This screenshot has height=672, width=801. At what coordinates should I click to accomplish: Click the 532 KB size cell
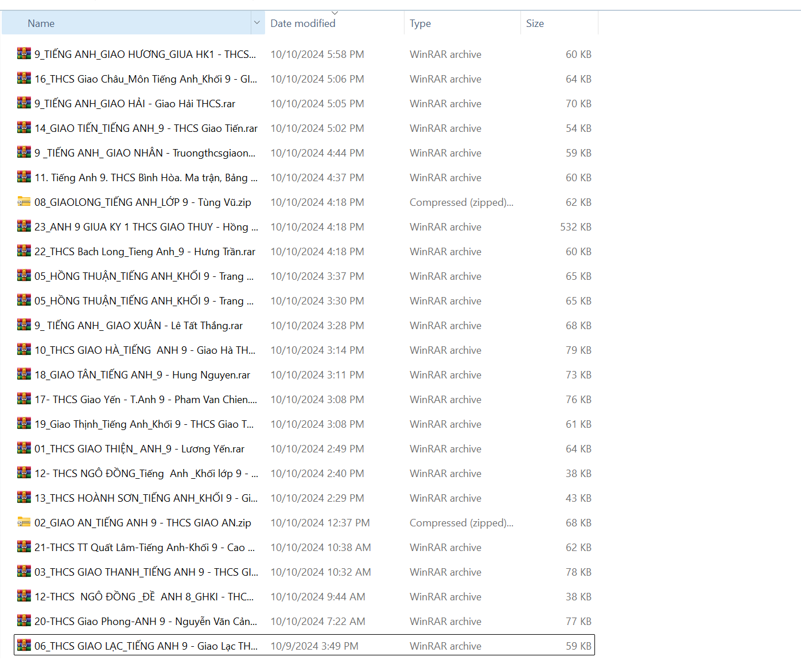(576, 227)
